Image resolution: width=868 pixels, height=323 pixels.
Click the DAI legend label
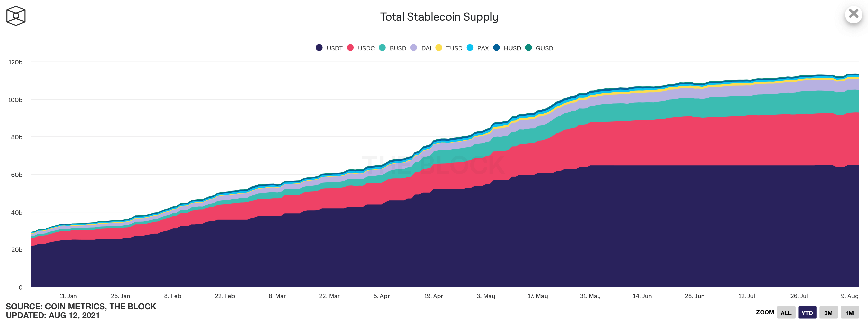point(426,48)
